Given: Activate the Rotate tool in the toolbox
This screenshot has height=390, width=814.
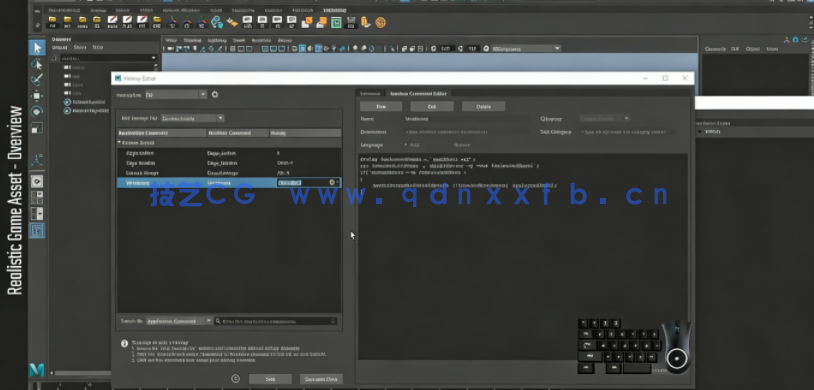Looking at the screenshot, I should coord(37,111).
